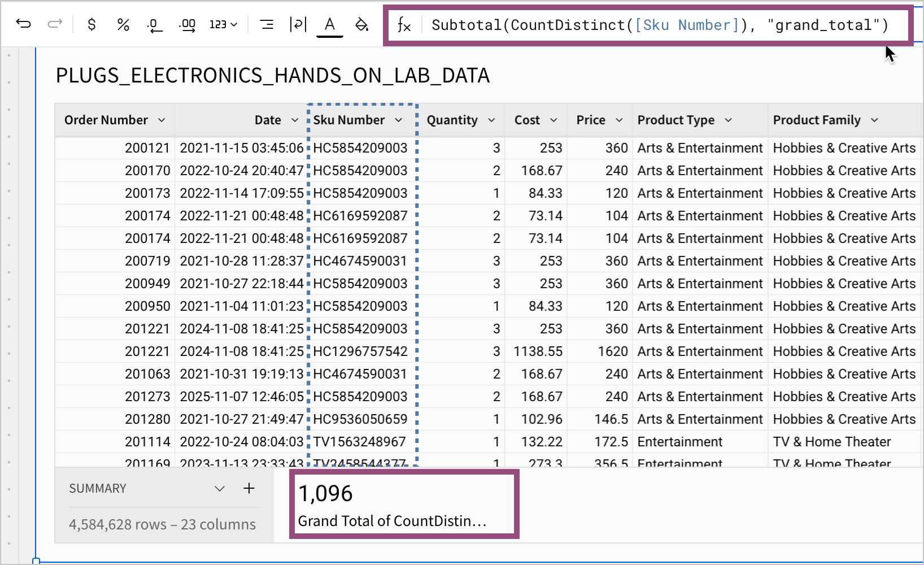The height and width of the screenshot is (565, 924).
Task: Select date cell 2025-11-07 12:46:05
Action: [242, 397]
